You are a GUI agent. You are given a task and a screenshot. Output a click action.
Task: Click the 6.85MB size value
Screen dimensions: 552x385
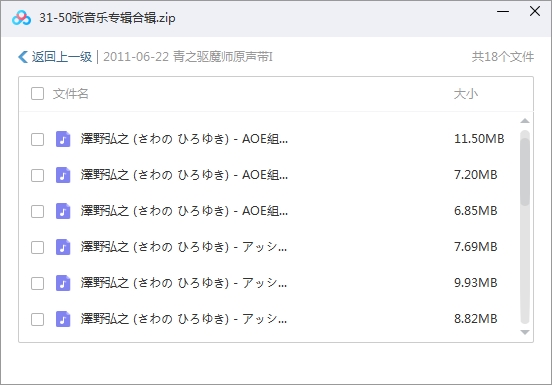(x=476, y=211)
